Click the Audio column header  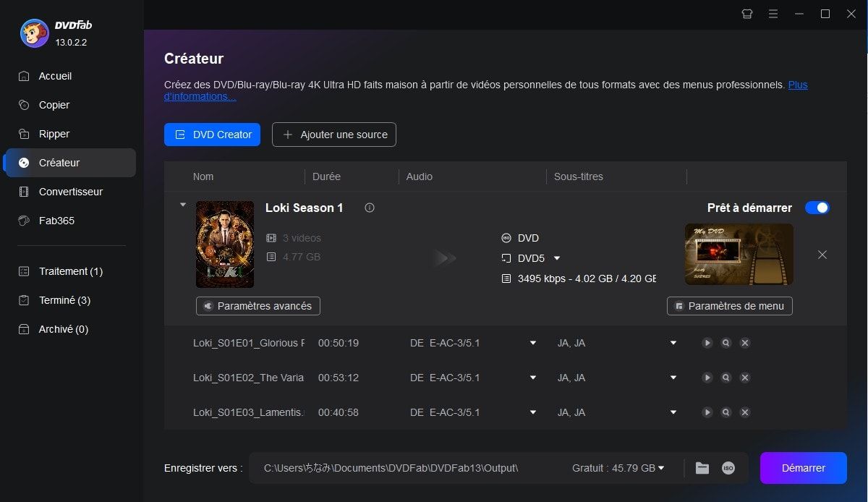[x=420, y=176]
